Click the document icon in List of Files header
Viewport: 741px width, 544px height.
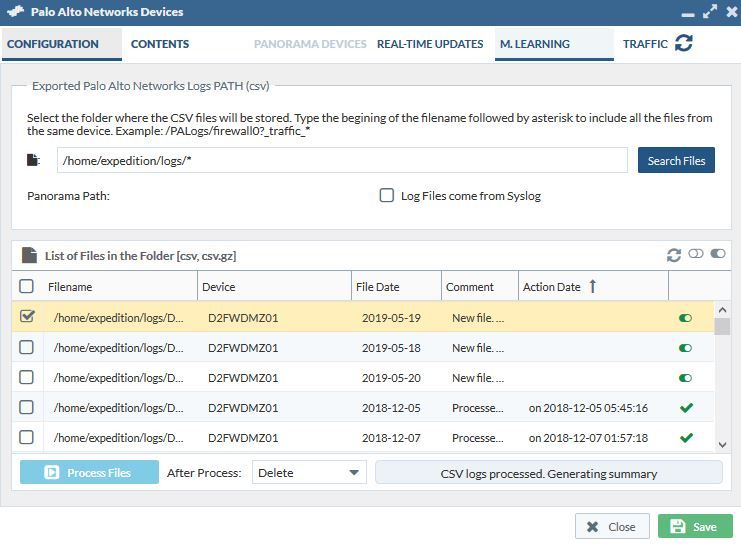[x=29, y=255]
